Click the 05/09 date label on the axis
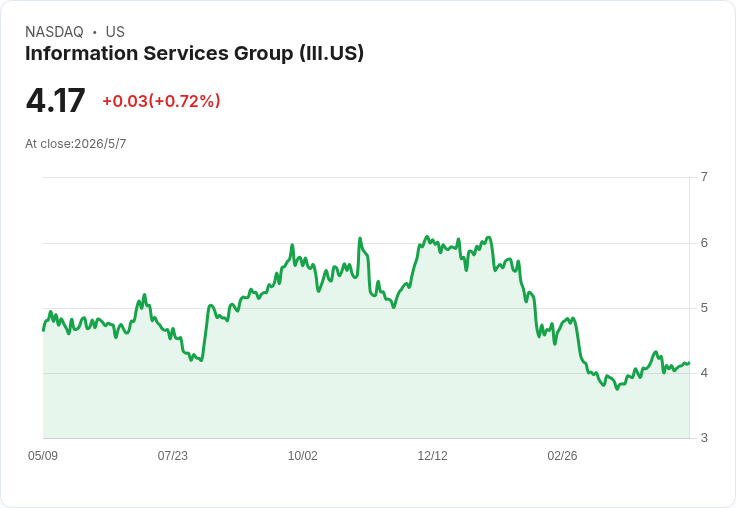 pos(43,455)
